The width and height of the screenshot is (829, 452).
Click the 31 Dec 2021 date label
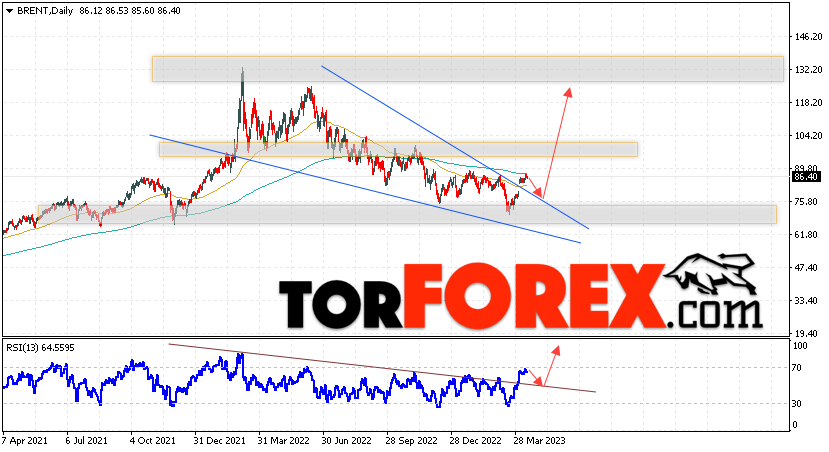click(x=219, y=440)
